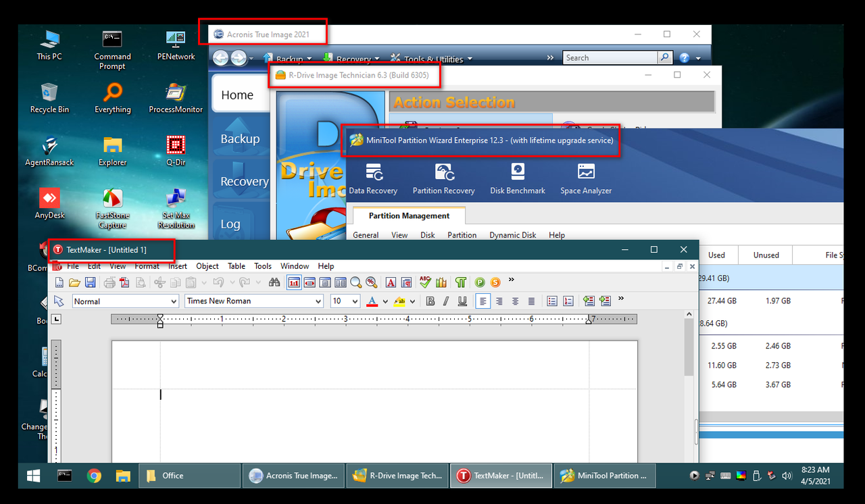Click the numbered list icon
Image resolution: width=865 pixels, height=504 pixels.
(x=568, y=301)
